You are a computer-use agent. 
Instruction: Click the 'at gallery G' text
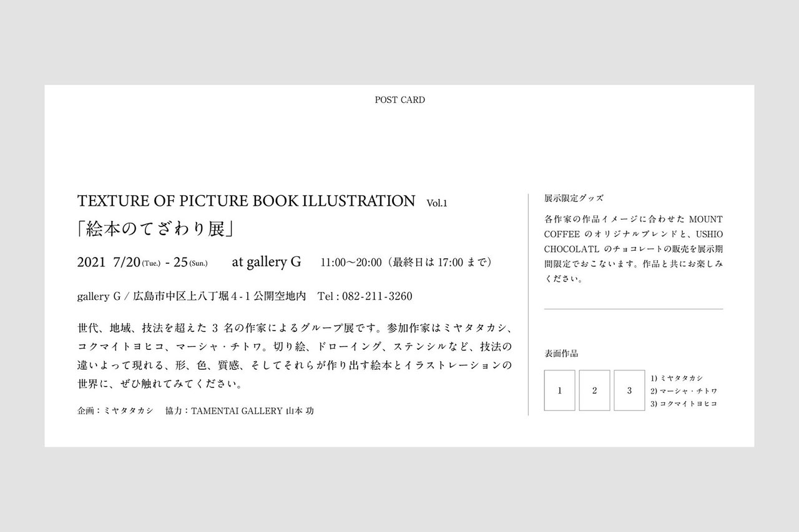click(x=267, y=263)
